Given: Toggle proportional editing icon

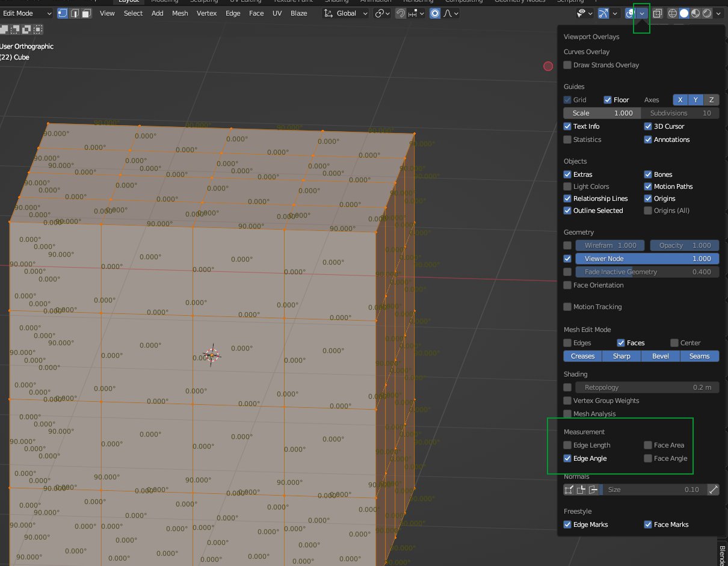Looking at the screenshot, I should (x=435, y=13).
